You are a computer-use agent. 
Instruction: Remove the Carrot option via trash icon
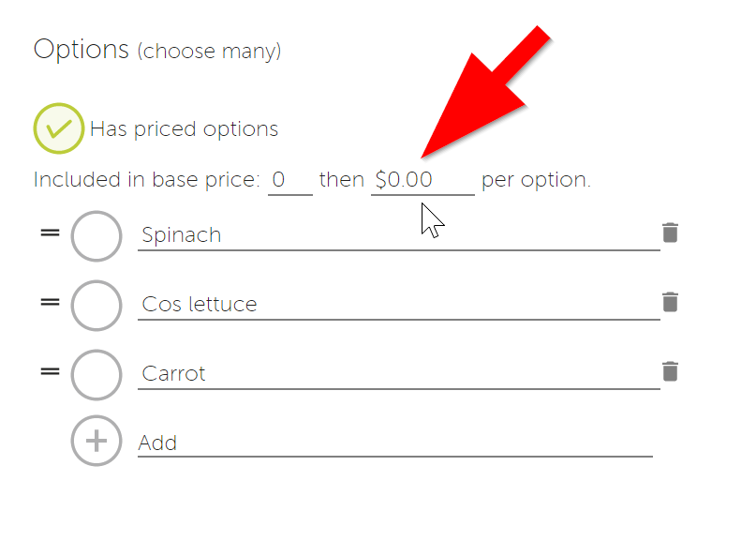tap(670, 371)
